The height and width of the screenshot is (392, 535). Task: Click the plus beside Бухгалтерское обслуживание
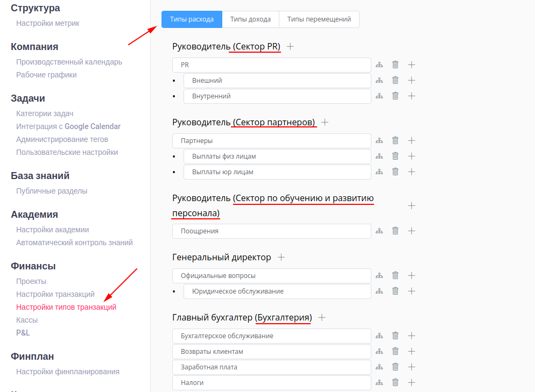click(x=411, y=336)
